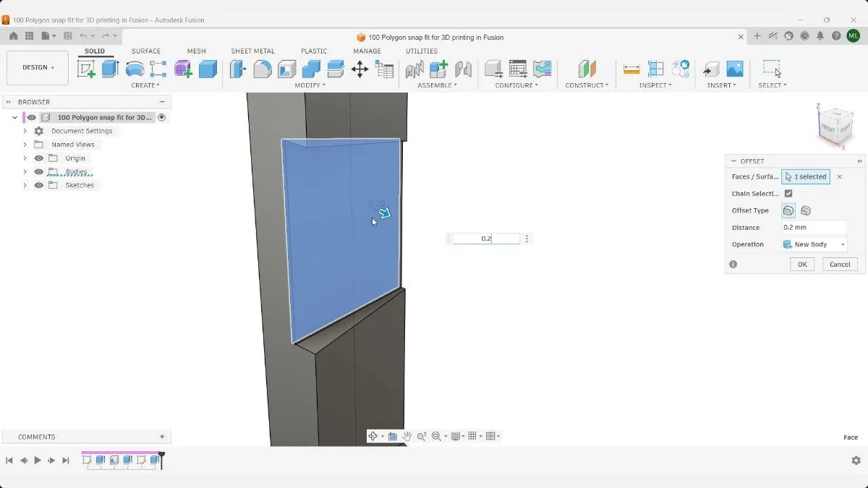The width and height of the screenshot is (868, 488).
Task: Select the Revolve tool icon
Action: tap(135, 69)
